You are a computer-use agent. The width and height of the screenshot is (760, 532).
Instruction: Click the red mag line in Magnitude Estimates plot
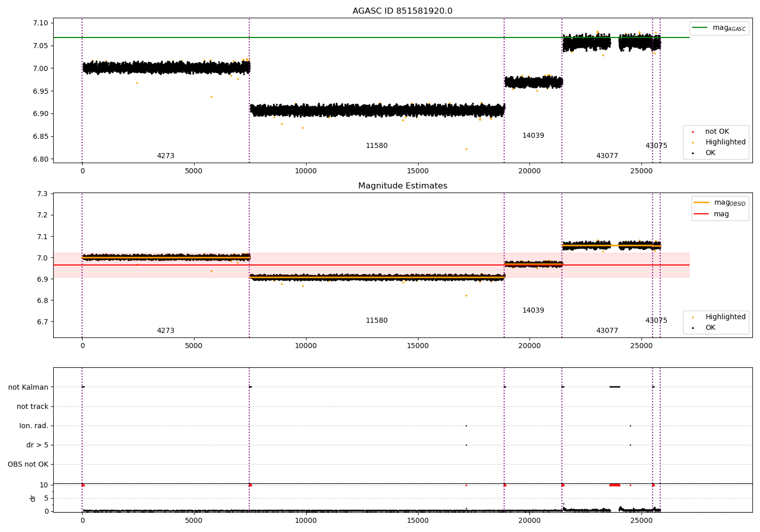(371, 265)
